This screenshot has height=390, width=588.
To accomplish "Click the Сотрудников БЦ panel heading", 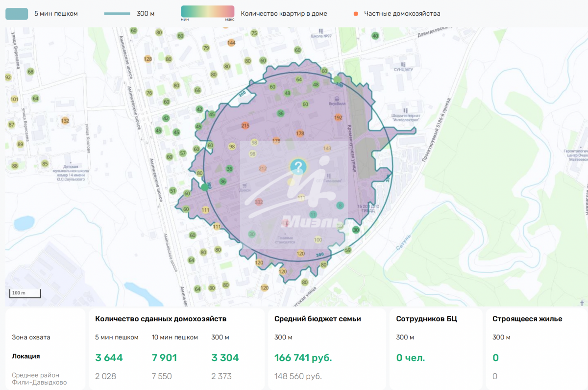I will click(x=426, y=319).
